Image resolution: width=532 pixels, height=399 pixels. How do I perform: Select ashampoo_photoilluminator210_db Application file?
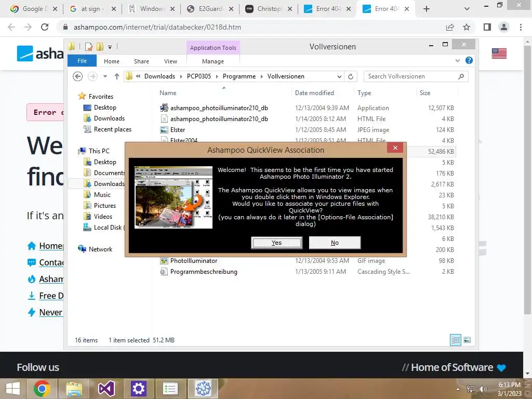(219, 108)
